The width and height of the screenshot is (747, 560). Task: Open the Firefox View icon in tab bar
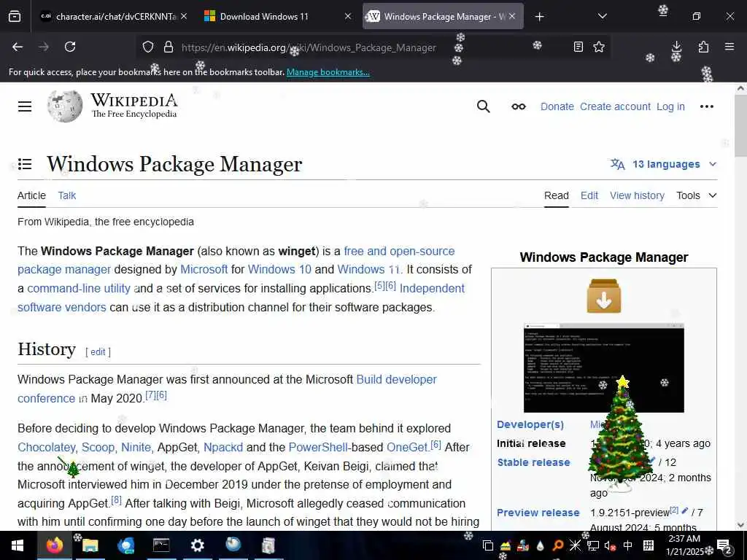pyautogui.click(x=15, y=17)
